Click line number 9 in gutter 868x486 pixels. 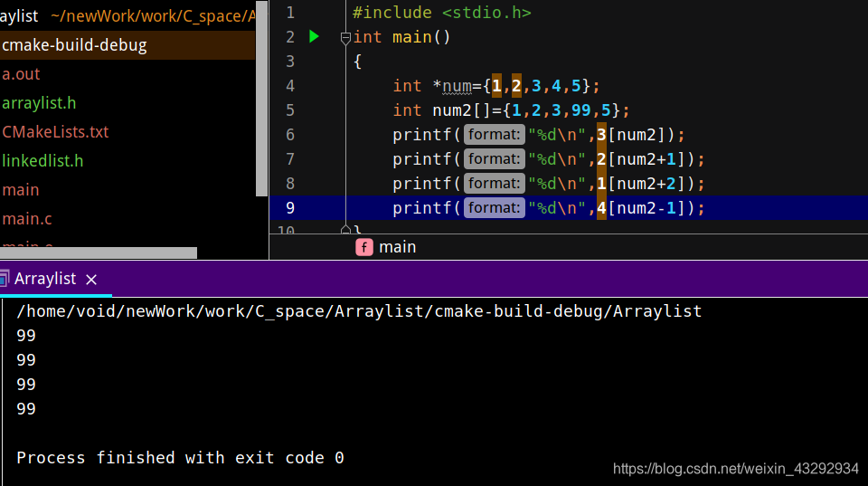tap(290, 208)
